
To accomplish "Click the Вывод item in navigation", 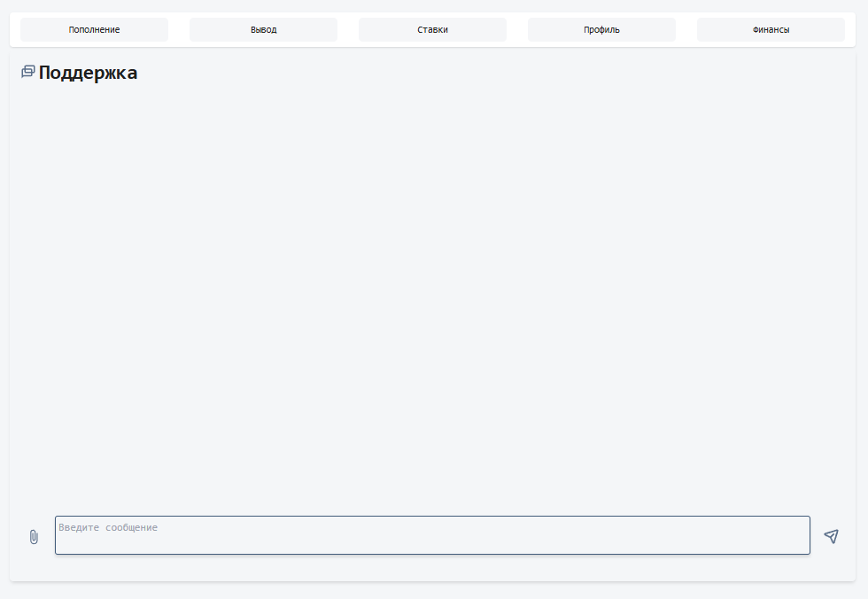I will coord(262,28).
